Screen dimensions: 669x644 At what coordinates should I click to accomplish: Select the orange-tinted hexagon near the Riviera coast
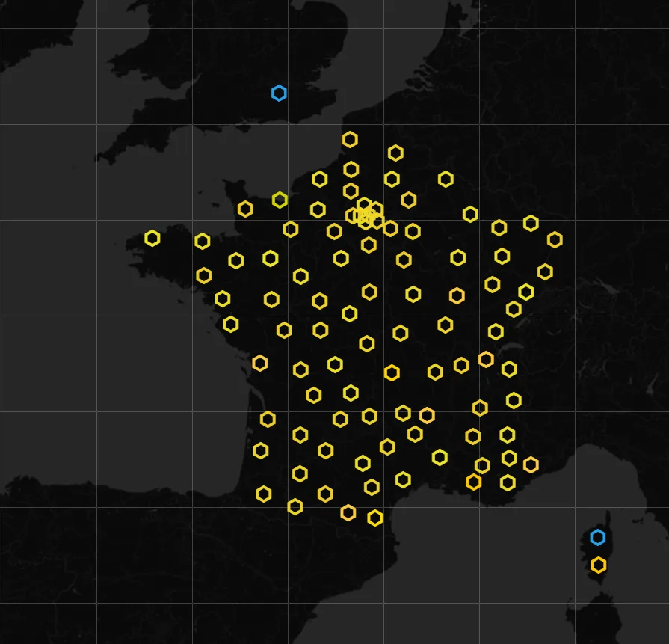[531, 464]
